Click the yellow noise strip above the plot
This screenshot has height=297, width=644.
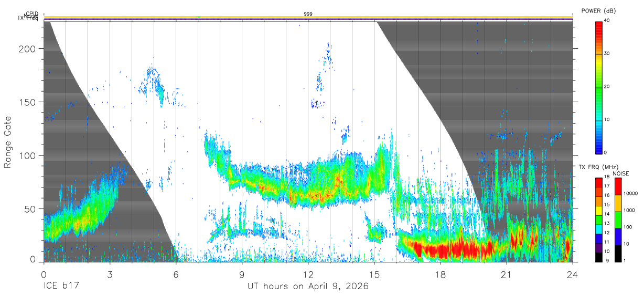[x=308, y=17]
